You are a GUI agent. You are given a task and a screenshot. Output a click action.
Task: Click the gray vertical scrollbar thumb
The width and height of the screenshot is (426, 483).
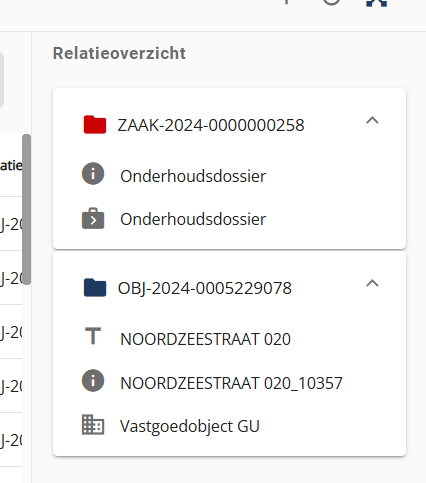coord(26,209)
